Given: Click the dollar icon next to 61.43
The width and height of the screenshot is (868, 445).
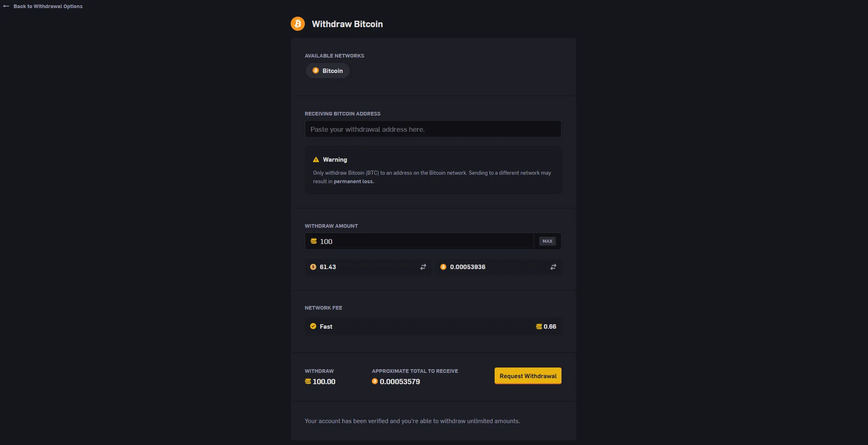Looking at the screenshot, I should click(313, 267).
